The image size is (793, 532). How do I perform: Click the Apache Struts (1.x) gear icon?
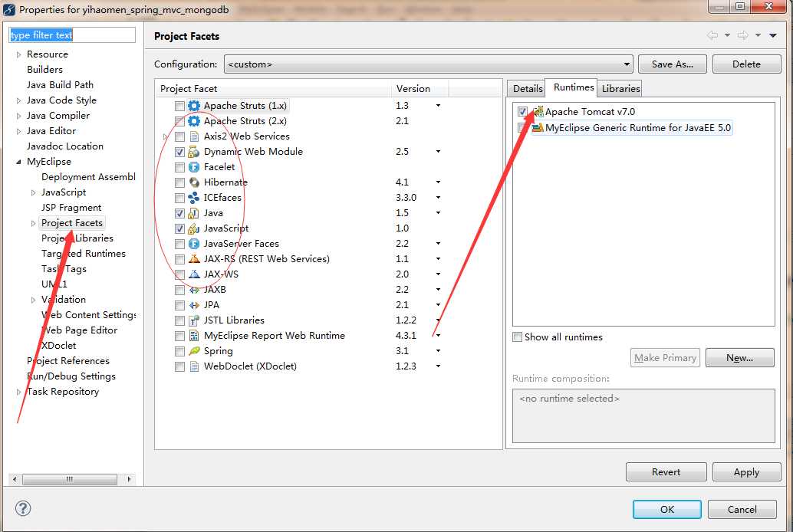click(194, 106)
